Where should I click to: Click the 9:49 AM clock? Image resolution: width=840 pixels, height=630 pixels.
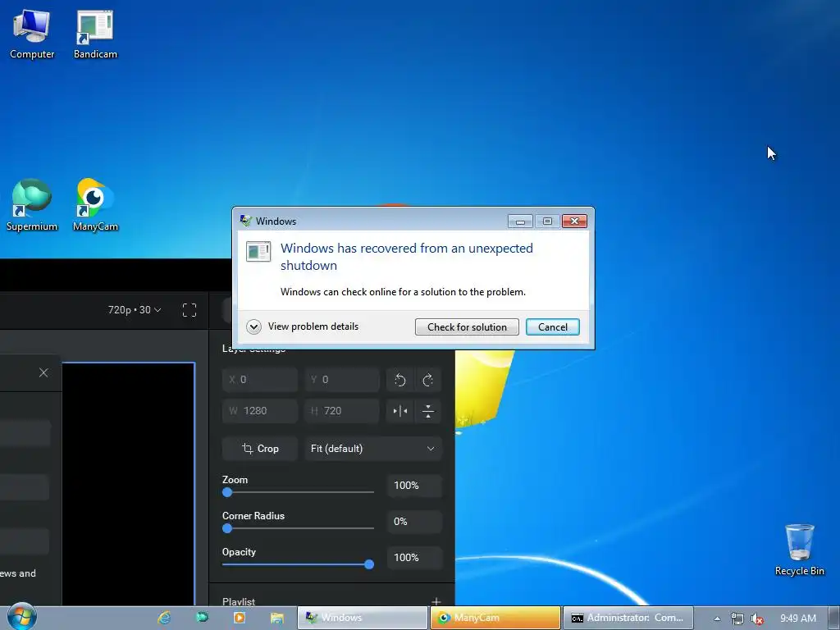pos(797,619)
